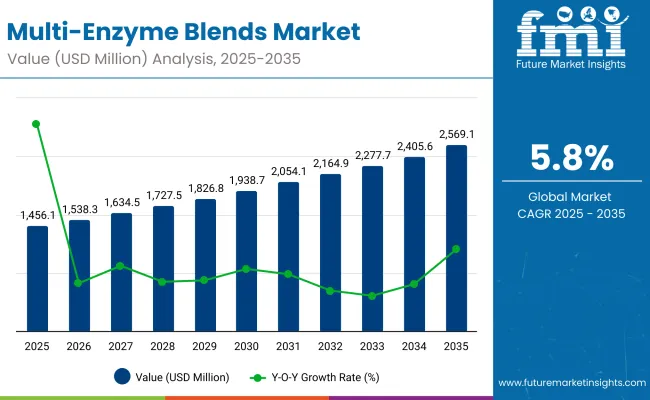
Task: Click the value label 1,727.5
Action: click(x=164, y=195)
